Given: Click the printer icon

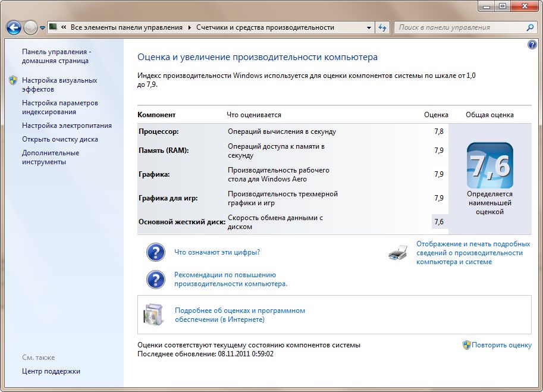Looking at the screenshot, I should pyautogui.click(x=398, y=252).
